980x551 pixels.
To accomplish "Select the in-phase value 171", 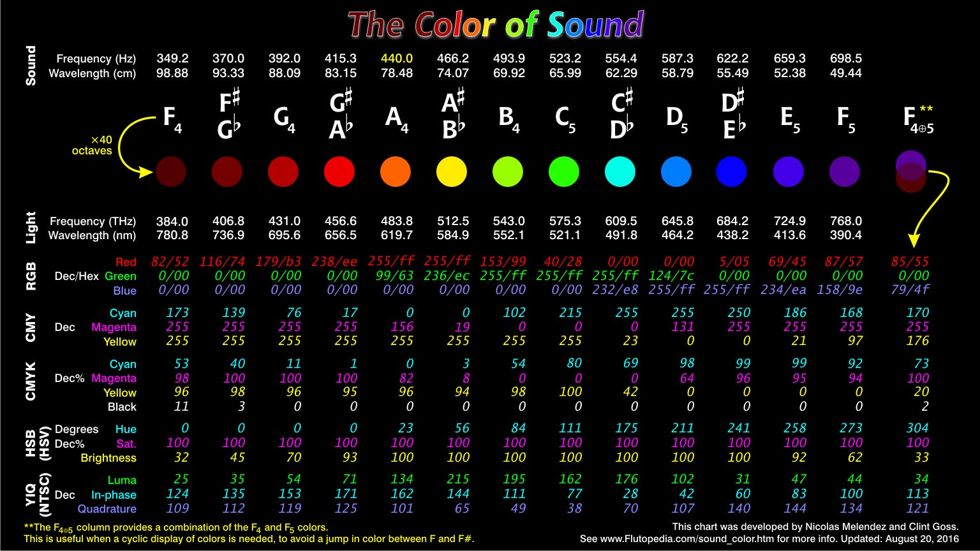I will point(346,494).
